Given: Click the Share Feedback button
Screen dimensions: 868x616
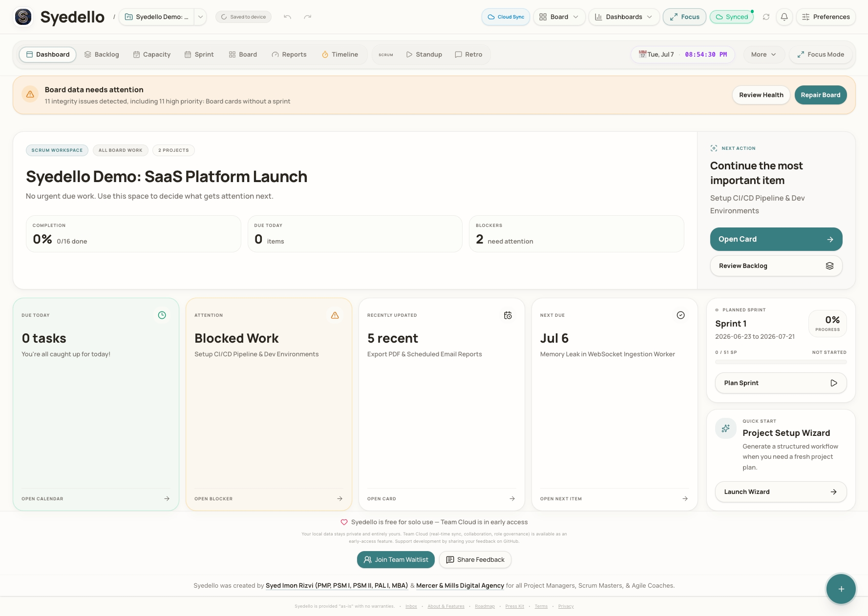Looking at the screenshot, I should tap(475, 560).
